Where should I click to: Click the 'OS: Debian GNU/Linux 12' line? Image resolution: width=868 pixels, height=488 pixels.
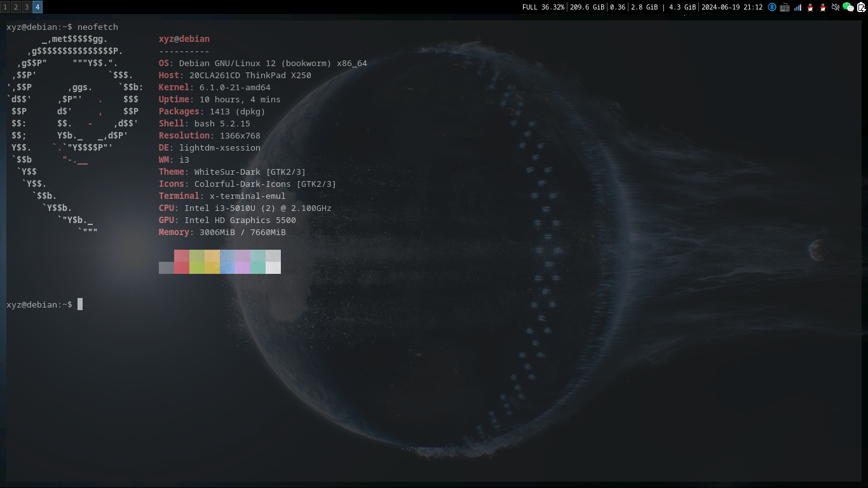coord(263,63)
